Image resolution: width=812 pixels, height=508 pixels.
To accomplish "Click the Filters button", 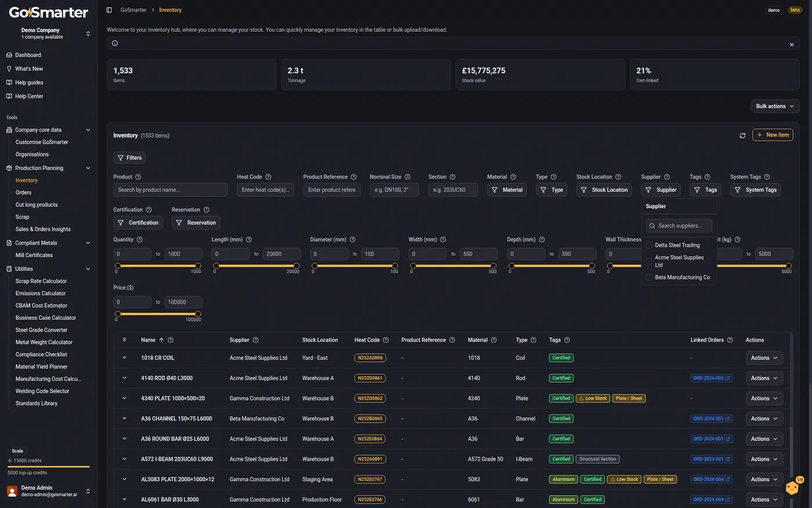I will tap(129, 158).
